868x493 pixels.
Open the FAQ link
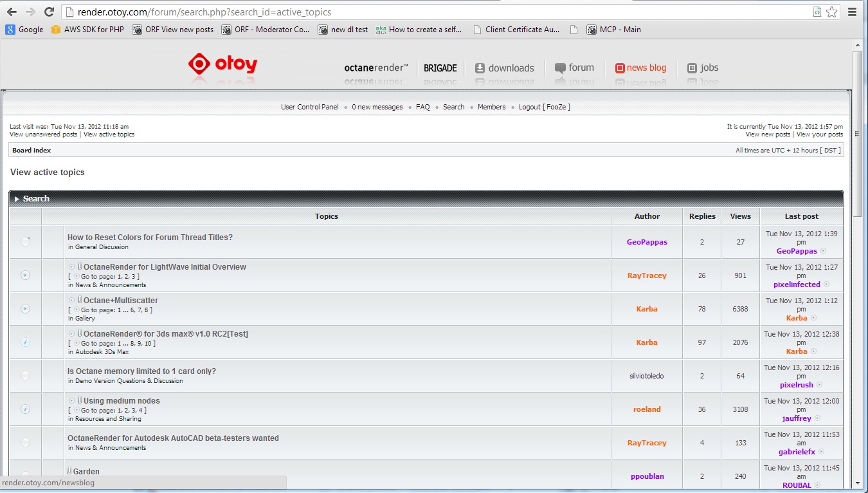tap(423, 107)
